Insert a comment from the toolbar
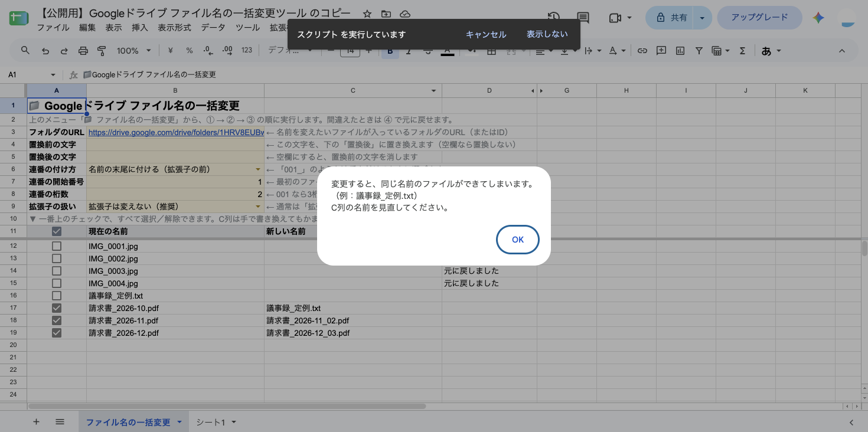The width and height of the screenshot is (868, 432). point(661,51)
